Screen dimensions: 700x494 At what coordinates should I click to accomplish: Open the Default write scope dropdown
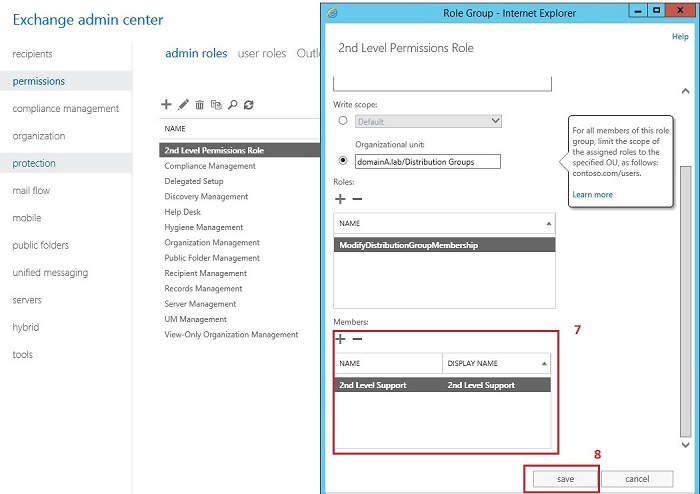coord(428,121)
